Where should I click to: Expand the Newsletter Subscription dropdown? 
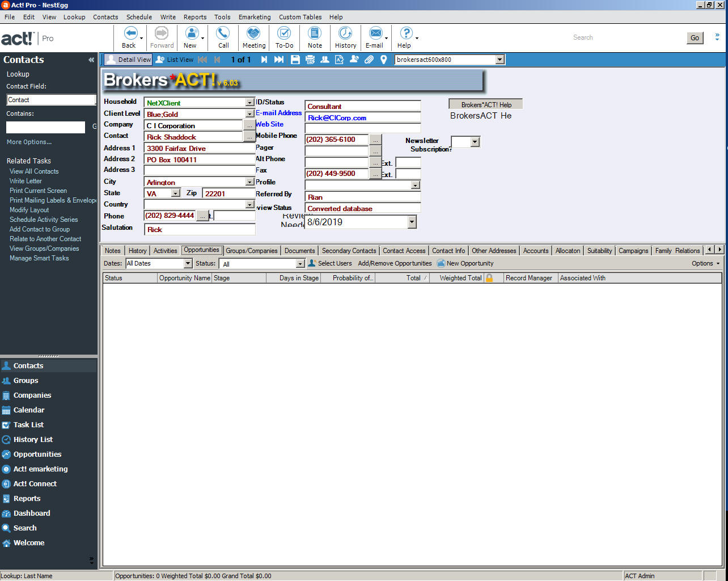pyautogui.click(x=475, y=142)
